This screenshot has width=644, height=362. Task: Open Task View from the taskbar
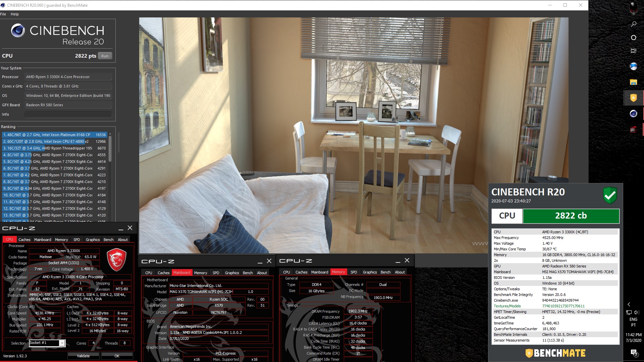[x=633, y=51]
